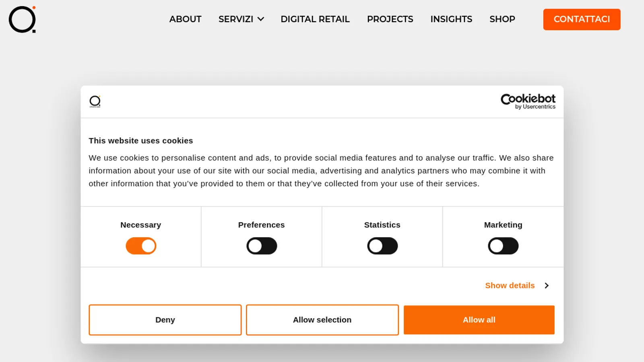The height and width of the screenshot is (362, 644).
Task: Open the Cookiebot by Usercentrics logo link
Action: click(528, 101)
